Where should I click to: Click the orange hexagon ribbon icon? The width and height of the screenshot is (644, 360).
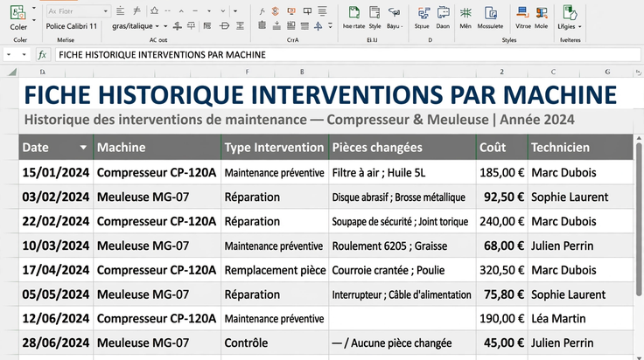(275, 11)
